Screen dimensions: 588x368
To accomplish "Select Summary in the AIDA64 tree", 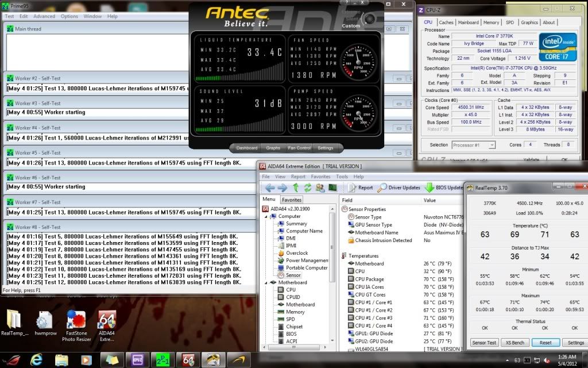I will (x=296, y=224).
